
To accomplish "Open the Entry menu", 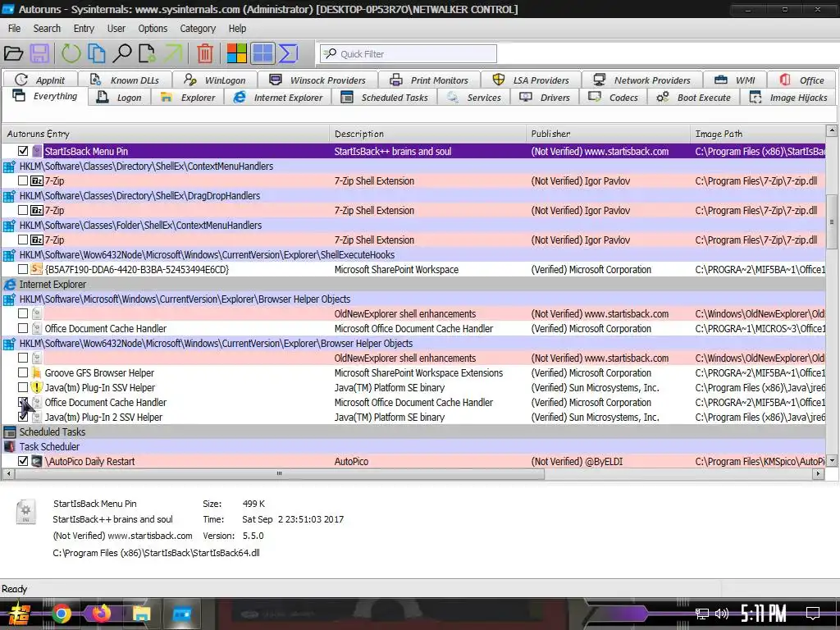I will (x=84, y=29).
